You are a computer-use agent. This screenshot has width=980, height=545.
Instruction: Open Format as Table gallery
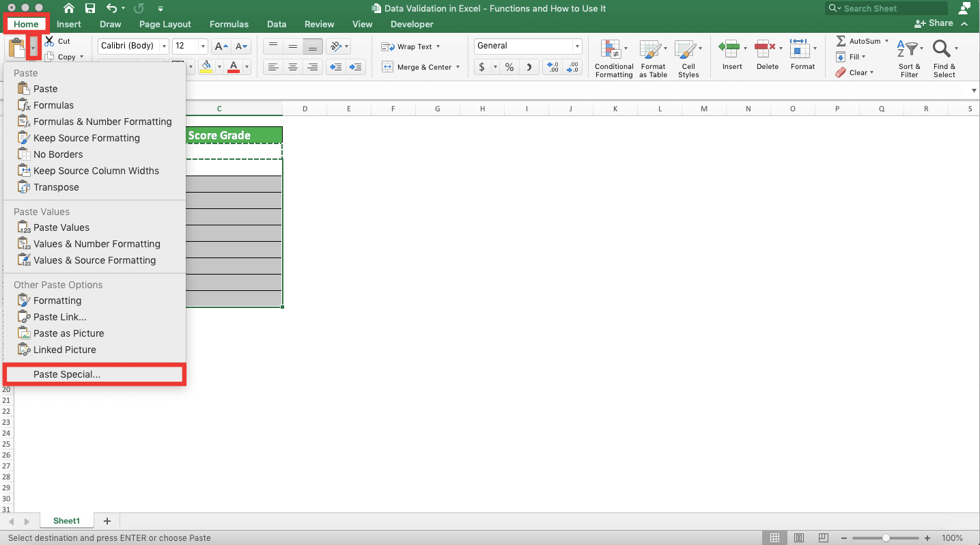pos(653,59)
